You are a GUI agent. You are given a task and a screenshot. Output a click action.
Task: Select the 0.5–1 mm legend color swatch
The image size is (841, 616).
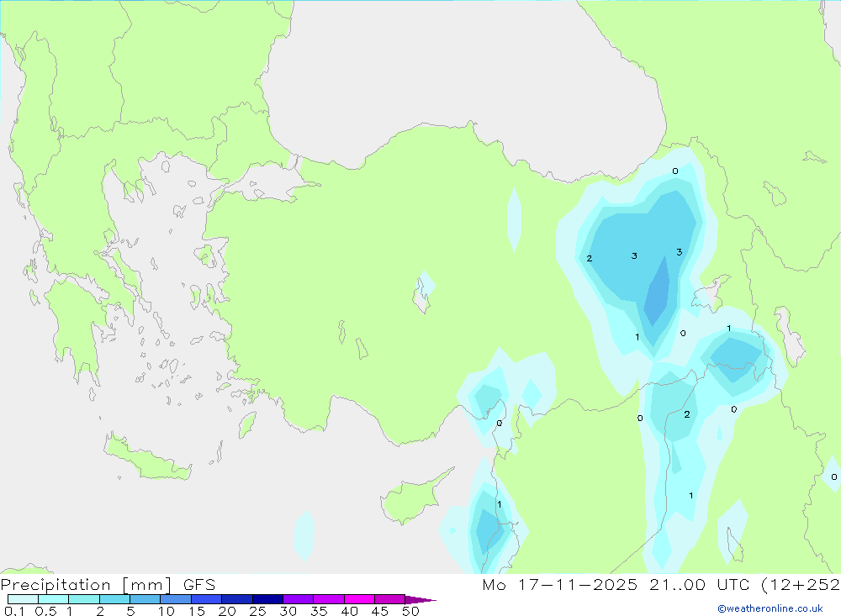pyautogui.click(x=53, y=599)
